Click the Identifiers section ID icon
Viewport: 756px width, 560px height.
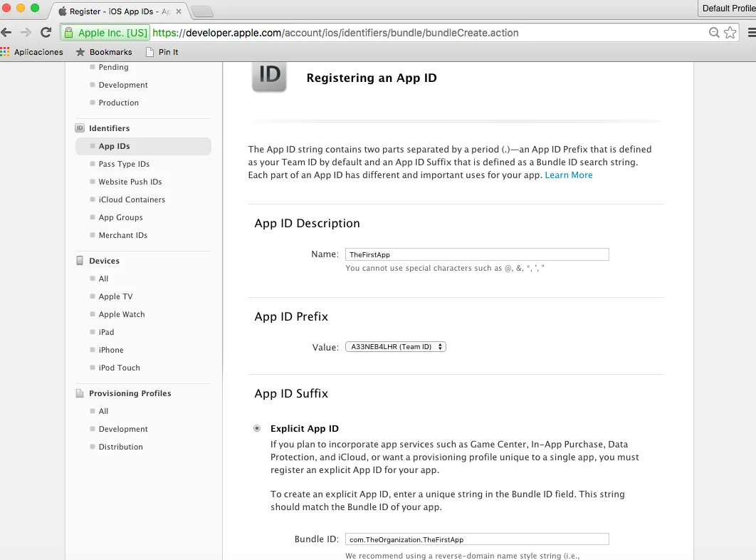(80, 128)
